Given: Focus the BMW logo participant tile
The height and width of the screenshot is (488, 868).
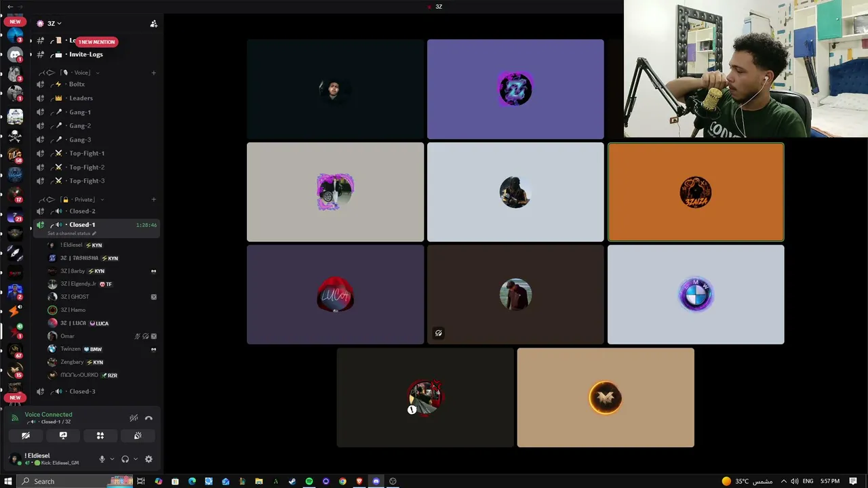Looking at the screenshot, I should click(x=696, y=295).
